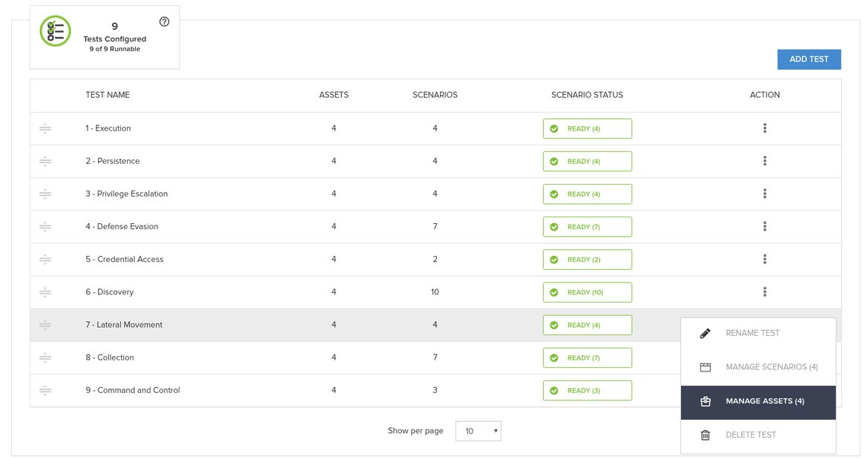Viewport: 868px width, 459px height.
Task: Grab reorder handle for 2 - Persistence
Action: (45, 162)
